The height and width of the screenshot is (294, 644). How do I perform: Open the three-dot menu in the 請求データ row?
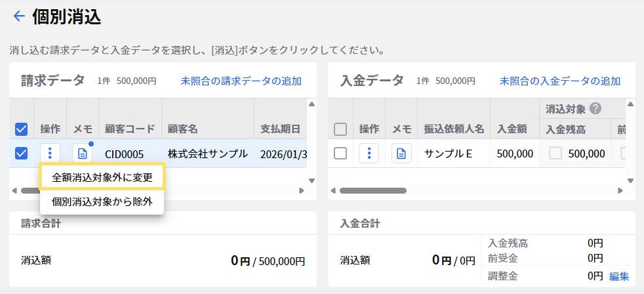click(x=50, y=154)
